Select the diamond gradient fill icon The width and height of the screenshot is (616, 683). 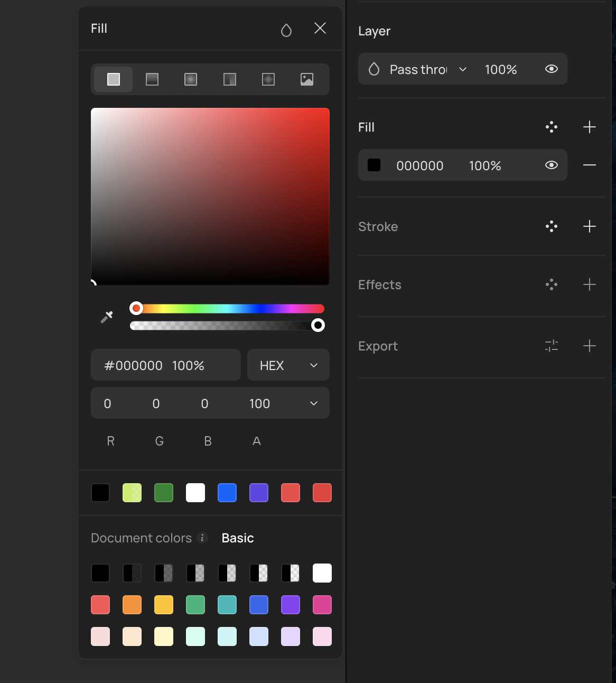pos(268,79)
